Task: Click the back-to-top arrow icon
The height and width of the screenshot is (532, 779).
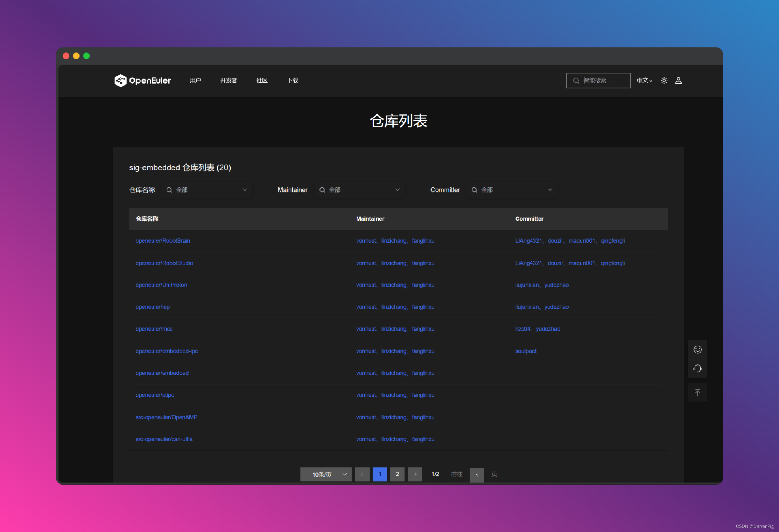Action: pos(698,393)
